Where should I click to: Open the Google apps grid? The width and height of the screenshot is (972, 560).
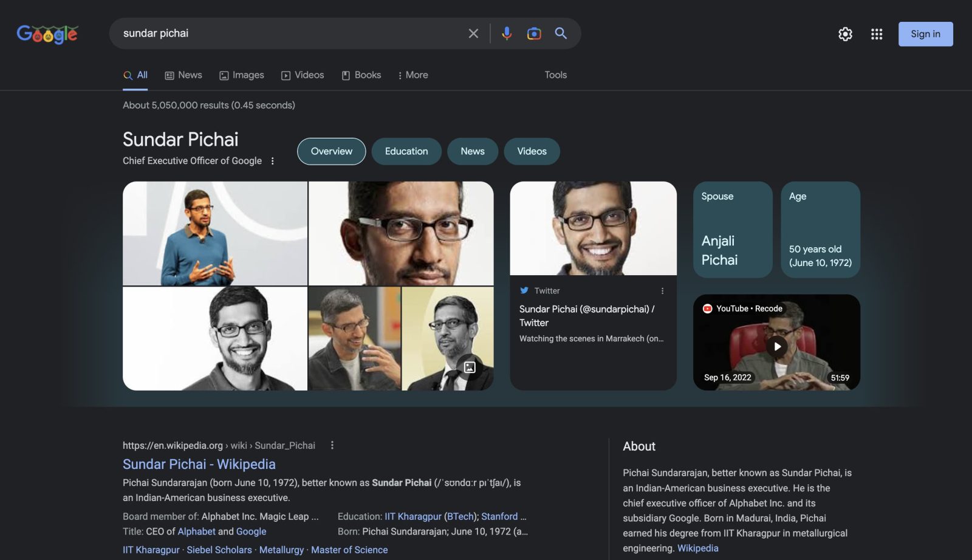pos(876,34)
